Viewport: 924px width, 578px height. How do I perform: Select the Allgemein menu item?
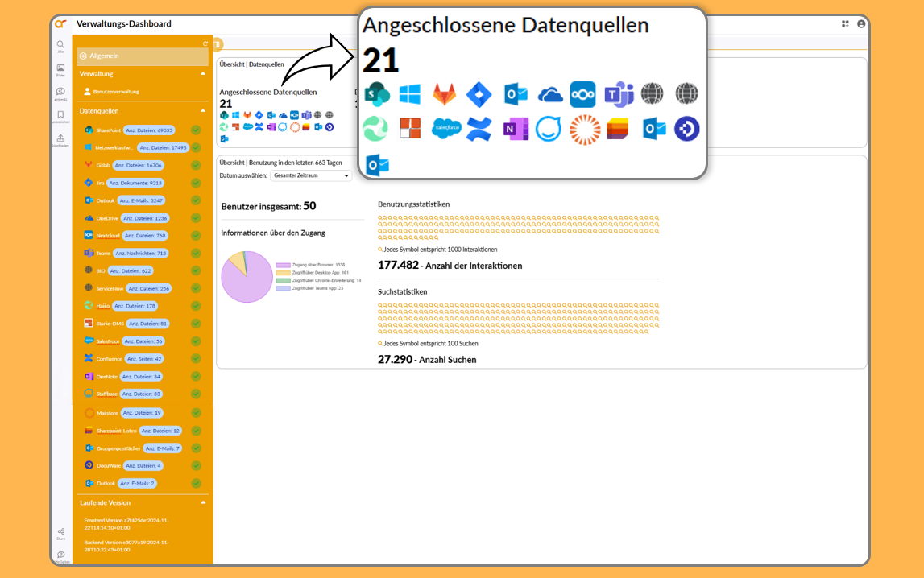pos(142,56)
